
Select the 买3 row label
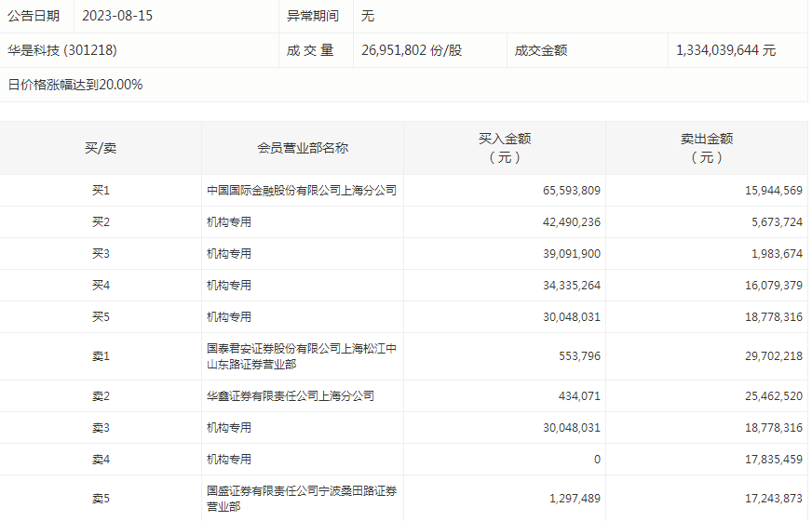coord(101,253)
